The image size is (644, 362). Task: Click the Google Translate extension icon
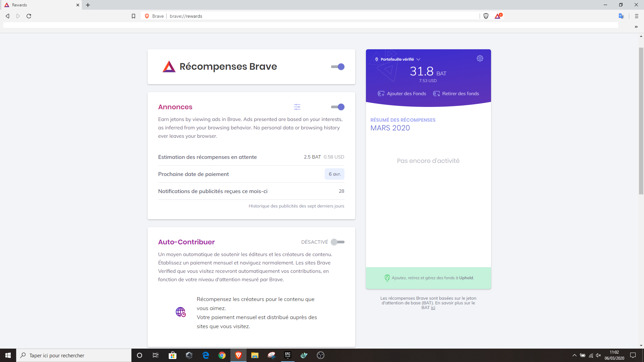[621, 16]
